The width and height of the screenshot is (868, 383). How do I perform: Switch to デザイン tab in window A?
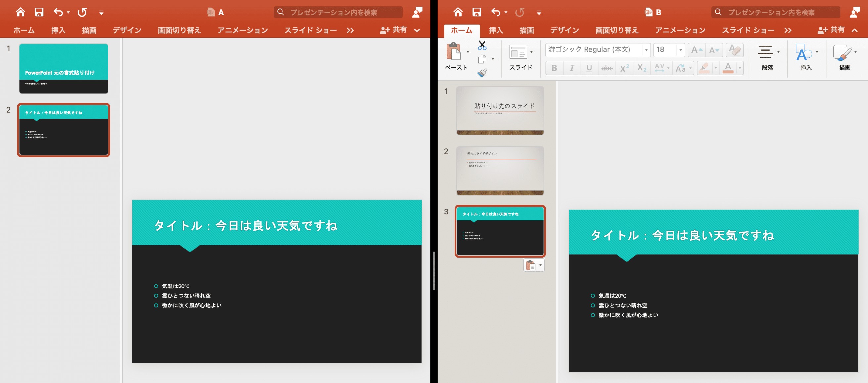tap(127, 30)
